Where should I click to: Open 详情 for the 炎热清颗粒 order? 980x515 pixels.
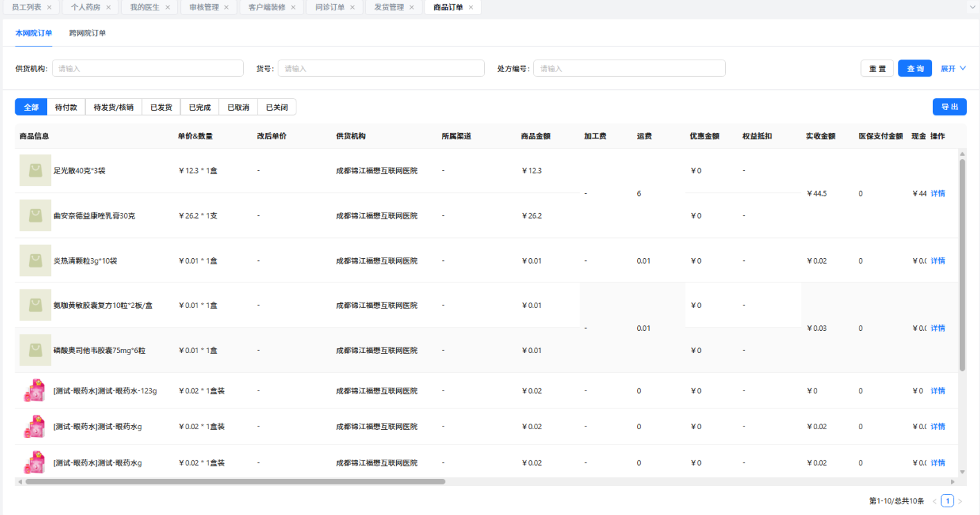[x=938, y=260]
